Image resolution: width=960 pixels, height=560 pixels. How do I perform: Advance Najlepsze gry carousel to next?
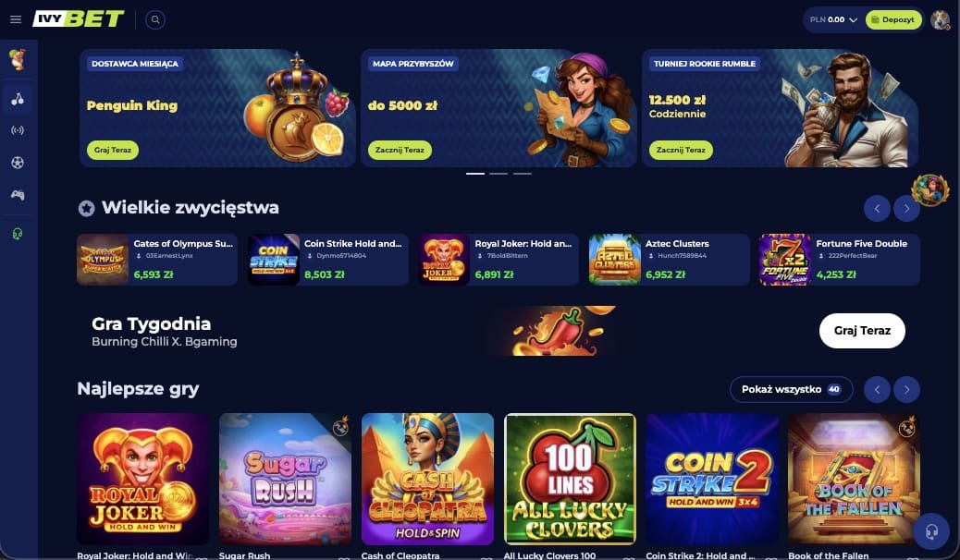click(906, 390)
